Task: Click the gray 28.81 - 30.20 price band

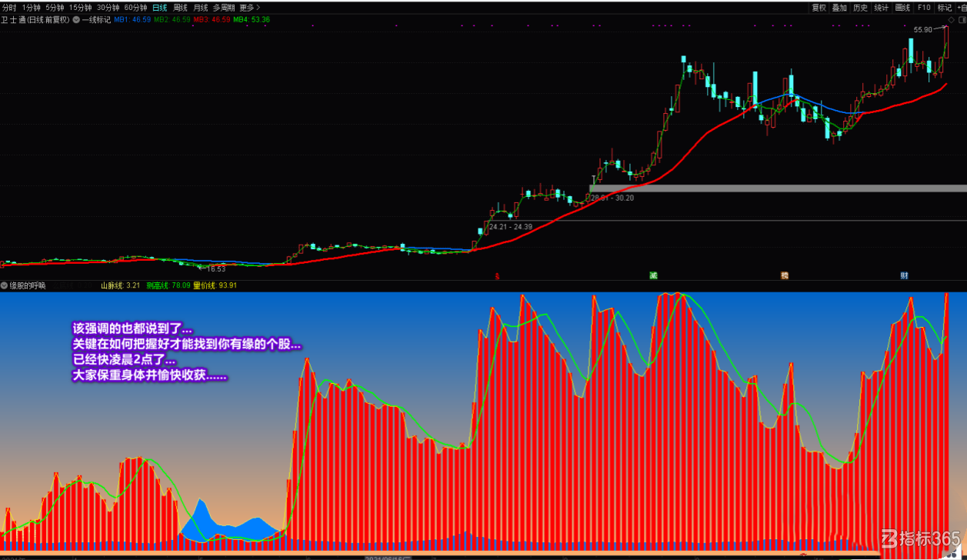Action: click(778, 188)
